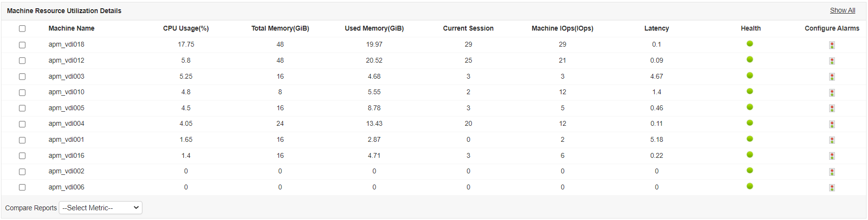This screenshot has width=868, height=220.
Task: Click green health status icon for apm_vdi005
Action: [749, 107]
